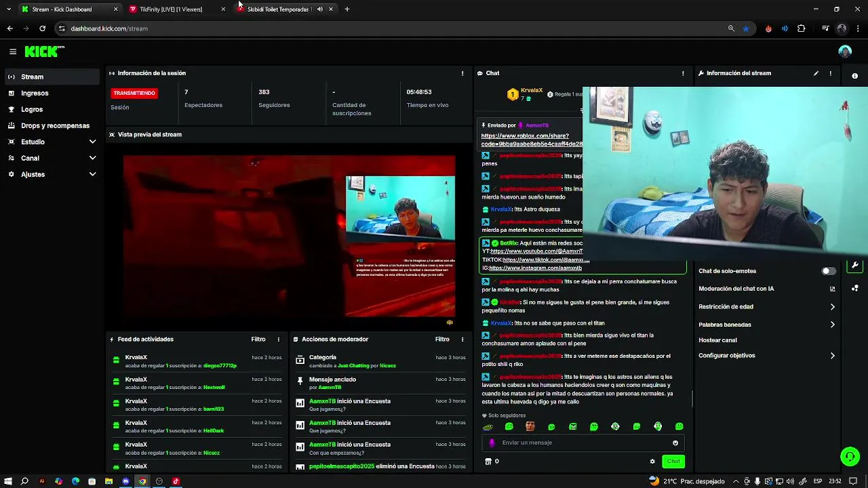868x488 pixels.
Task: Click the 05:48:53 Tiempo en vivo value
Action: (x=419, y=92)
